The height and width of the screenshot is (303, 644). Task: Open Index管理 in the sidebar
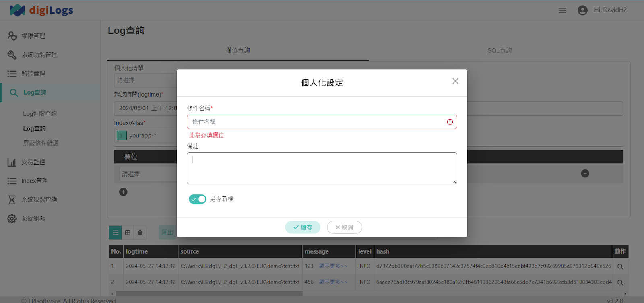35,181
